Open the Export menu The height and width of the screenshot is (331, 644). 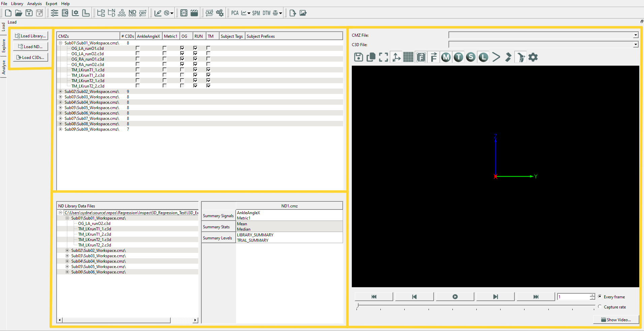(x=52, y=4)
